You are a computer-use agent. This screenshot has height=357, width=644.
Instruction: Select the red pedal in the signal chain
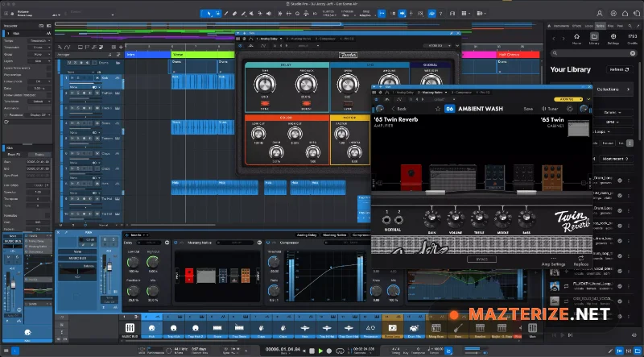pos(411,177)
